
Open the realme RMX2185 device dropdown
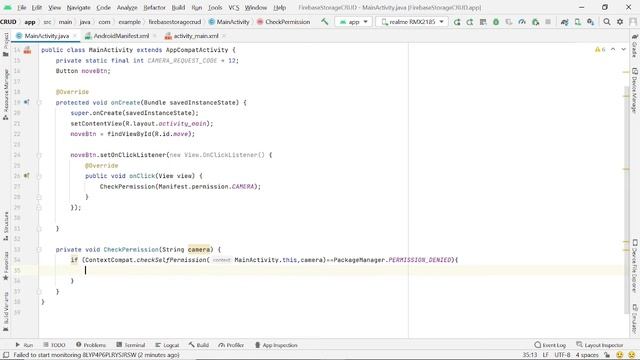coord(412,22)
